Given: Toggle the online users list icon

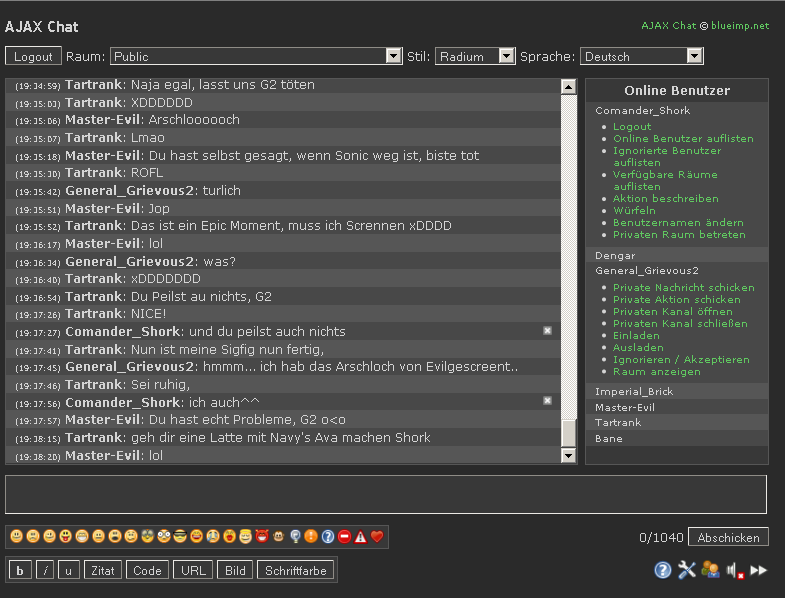Looking at the screenshot, I should point(710,570).
